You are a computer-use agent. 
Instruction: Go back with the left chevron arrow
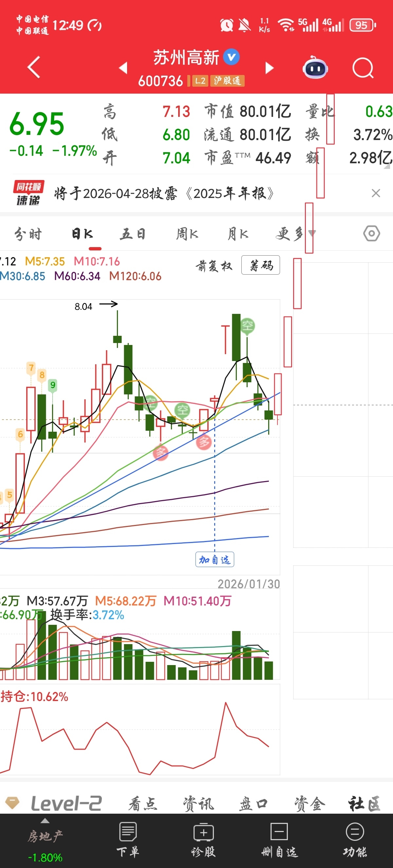[x=34, y=67]
